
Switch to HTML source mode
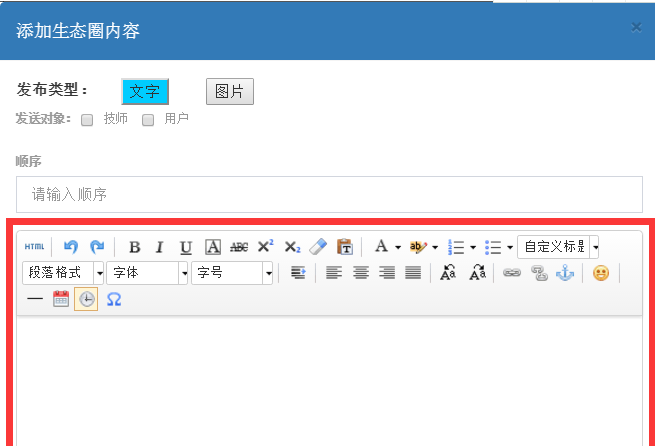click(x=34, y=247)
